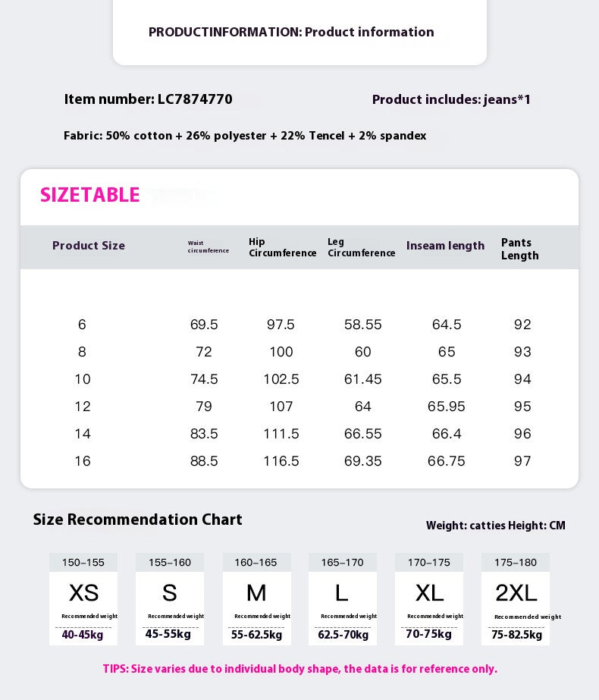Pick the L size recommendation card

(343, 599)
